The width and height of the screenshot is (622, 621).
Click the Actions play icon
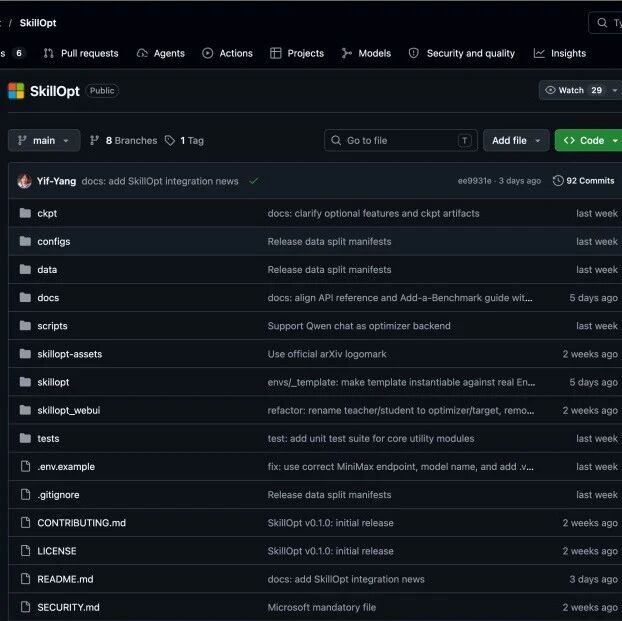(207, 53)
